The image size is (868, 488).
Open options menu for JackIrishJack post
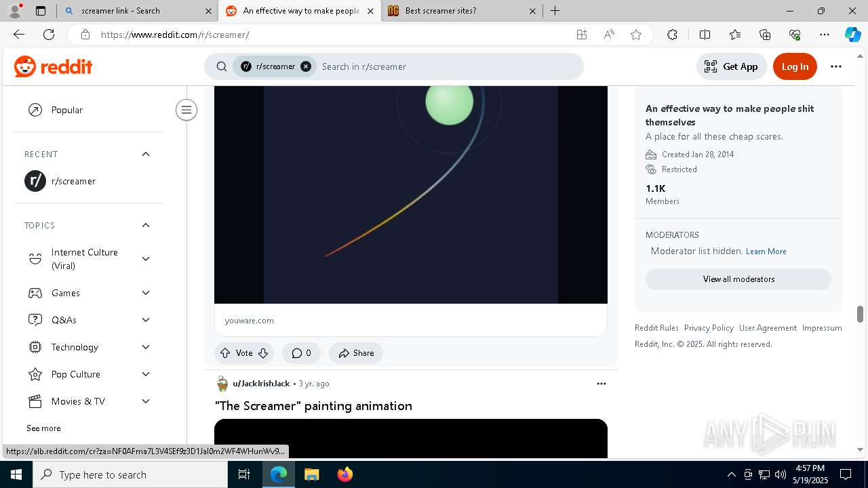click(601, 384)
